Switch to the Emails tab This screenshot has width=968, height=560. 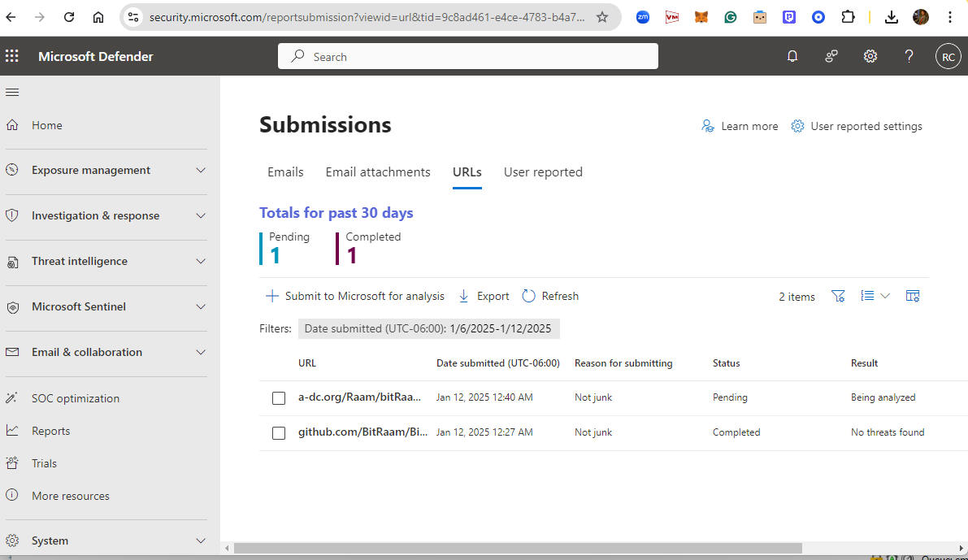point(285,172)
